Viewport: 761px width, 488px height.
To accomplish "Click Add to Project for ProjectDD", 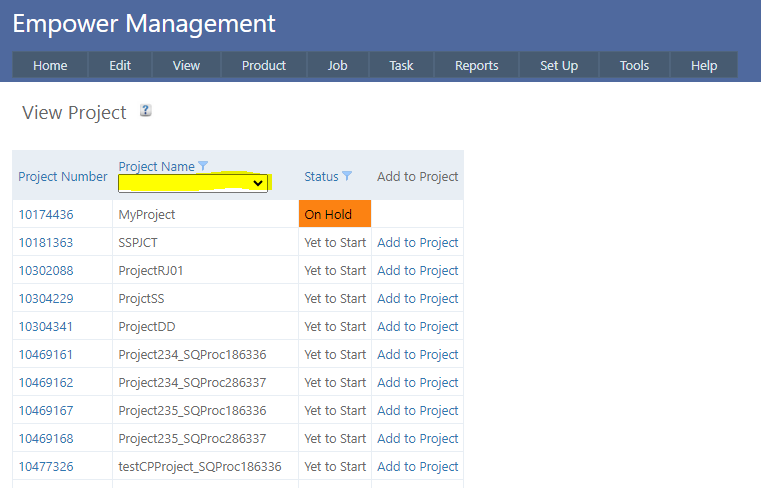I will coord(417,326).
